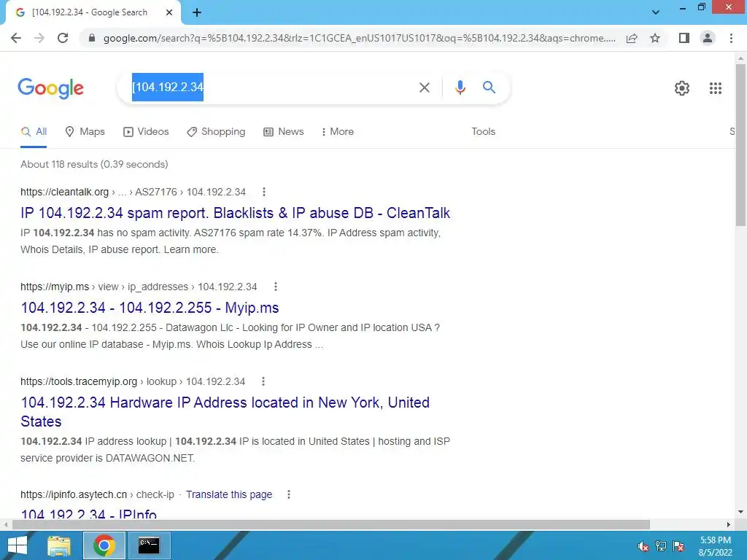Click scroll down arrow on scrollbar
This screenshot has height=560, width=747.
tap(740, 512)
